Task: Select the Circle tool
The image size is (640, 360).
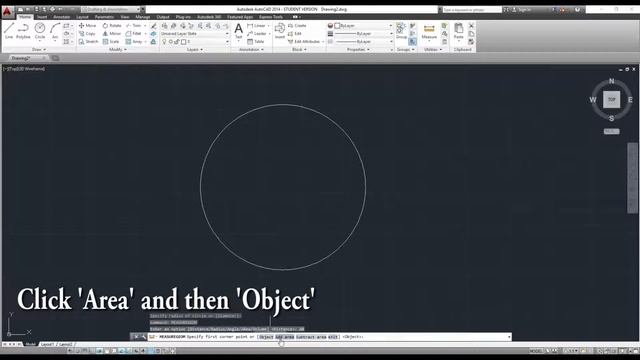Action: (x=40, y=31)
